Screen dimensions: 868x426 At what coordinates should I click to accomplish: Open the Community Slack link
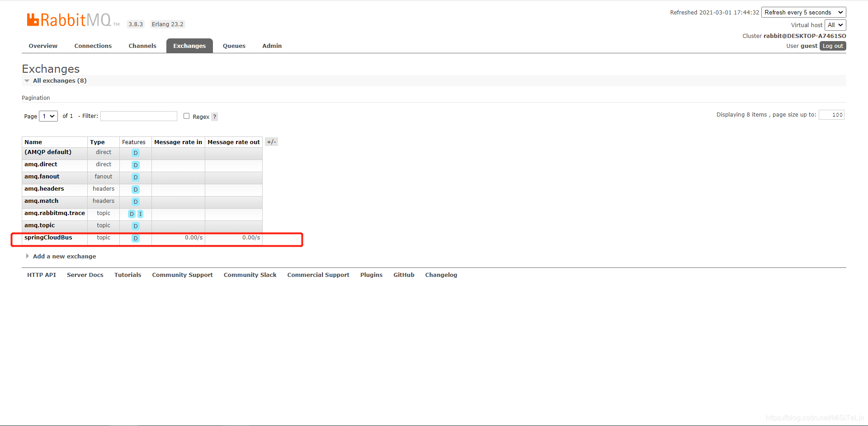tap(250, 275)
